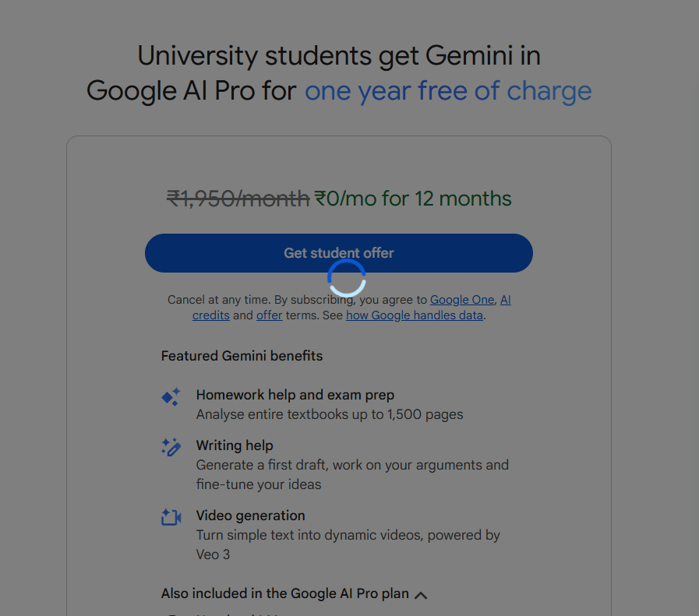Click the magic pen Writing help icon
The width and height of the screenshot is (699, 616).
(171, 447)
